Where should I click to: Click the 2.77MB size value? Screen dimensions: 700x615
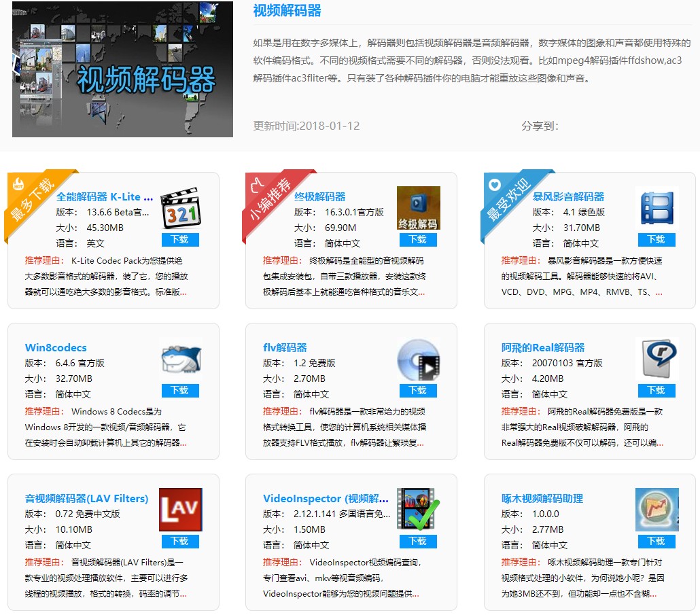click(x=548, y=529)
